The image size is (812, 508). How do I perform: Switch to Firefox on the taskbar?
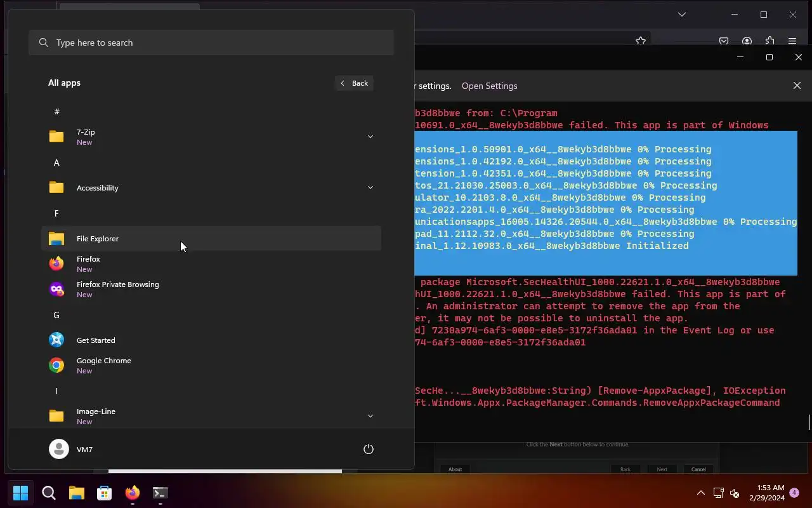(x=133, y=493)
